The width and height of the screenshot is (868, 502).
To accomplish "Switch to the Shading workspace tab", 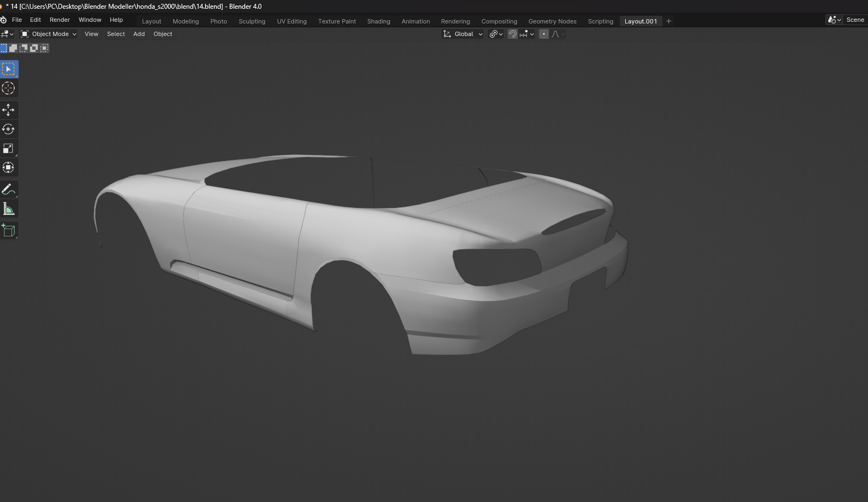I will (x=379, y=21).
